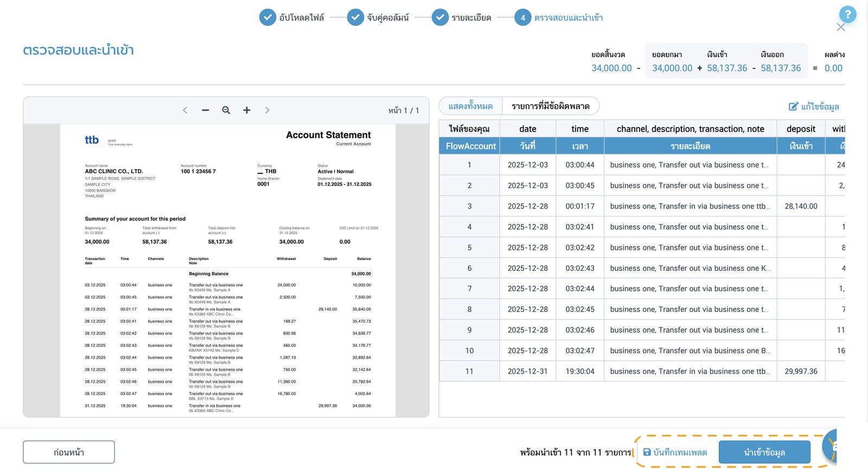This screenshot has height=475, width=868.
Task: Reset zoom with magnifier icon
Action: point(226,110)
